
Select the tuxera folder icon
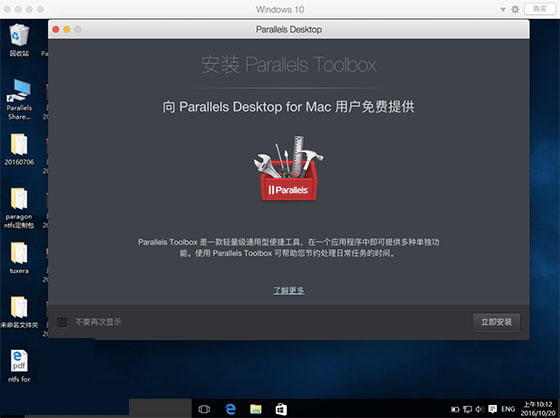(19, 258)
